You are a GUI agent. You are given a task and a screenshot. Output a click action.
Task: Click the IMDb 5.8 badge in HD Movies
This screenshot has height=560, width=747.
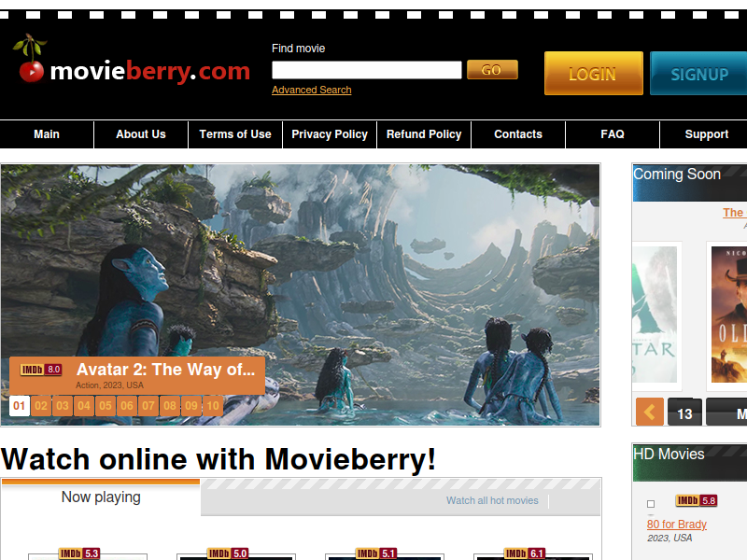pos(697,500)
